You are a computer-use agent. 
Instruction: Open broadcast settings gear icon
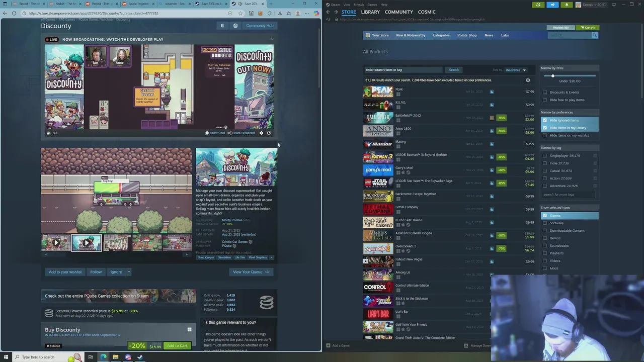pos(261,133)
